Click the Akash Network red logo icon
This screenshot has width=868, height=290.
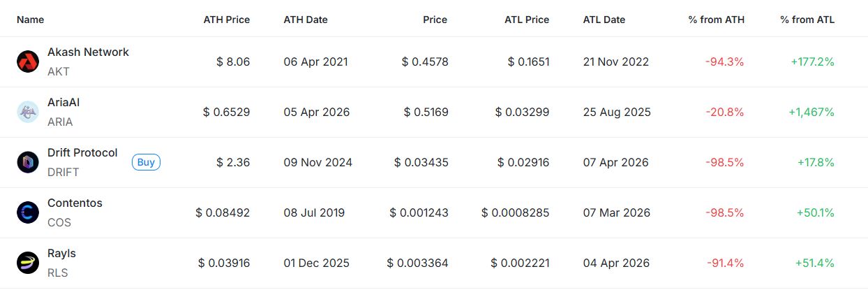pyautogui.click(x=28, y=61)
